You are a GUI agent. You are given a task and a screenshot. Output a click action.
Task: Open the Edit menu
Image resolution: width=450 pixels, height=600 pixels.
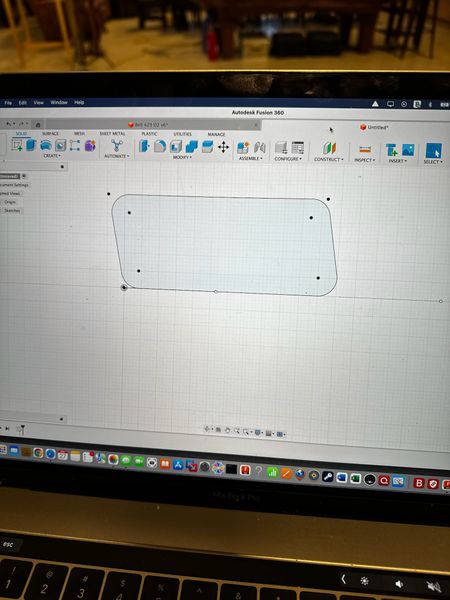23,103
